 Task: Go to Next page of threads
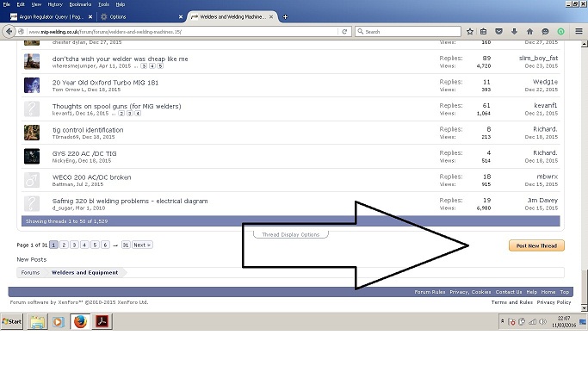(142, 245)
